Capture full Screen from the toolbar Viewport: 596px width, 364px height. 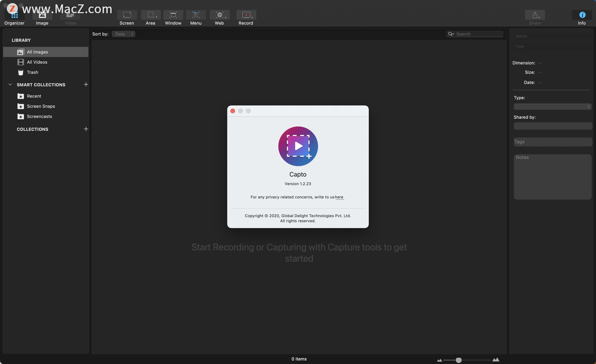click(127, 18)
